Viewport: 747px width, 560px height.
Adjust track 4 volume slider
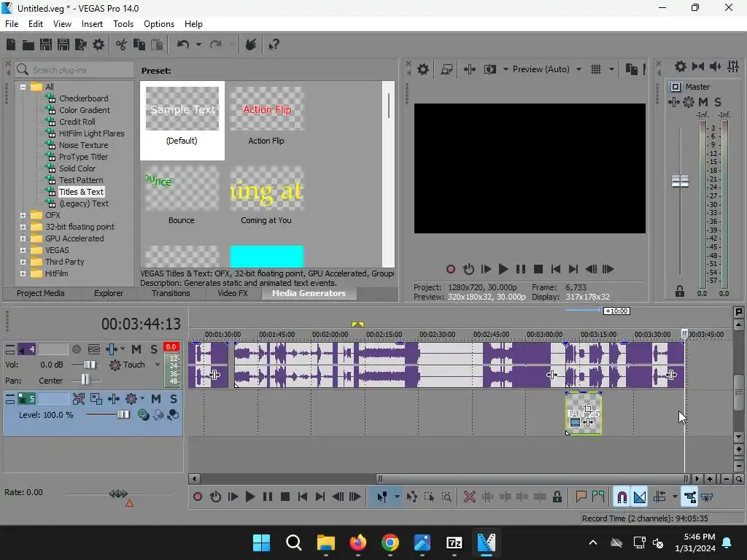coord(89,365)
